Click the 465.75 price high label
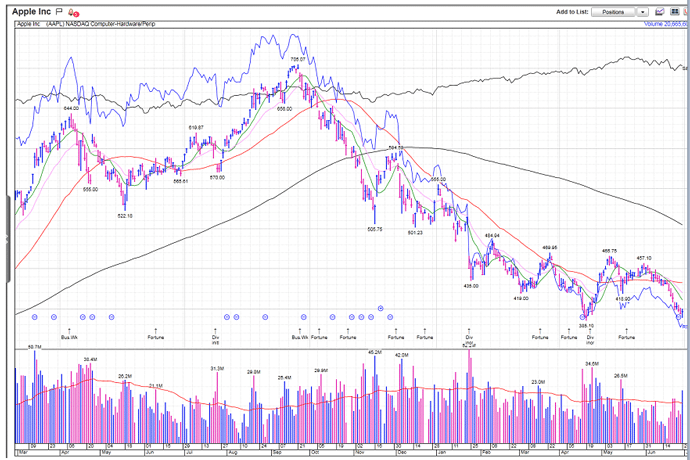The height and width of the screenshot is (460, 690). pos(609,251)
